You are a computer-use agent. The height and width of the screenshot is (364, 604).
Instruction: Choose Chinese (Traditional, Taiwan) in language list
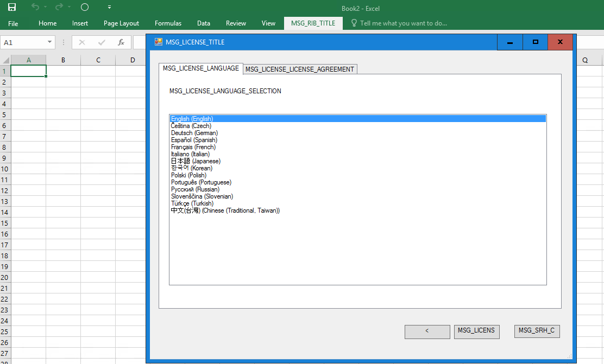358,210
